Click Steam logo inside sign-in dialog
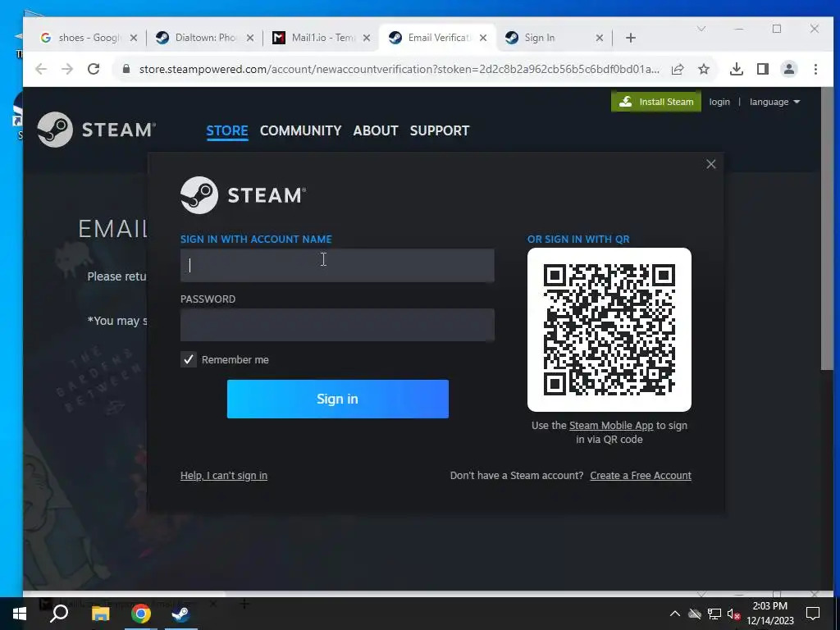The height and width of the screenshot is (630, 840). (x=243, y=195)
